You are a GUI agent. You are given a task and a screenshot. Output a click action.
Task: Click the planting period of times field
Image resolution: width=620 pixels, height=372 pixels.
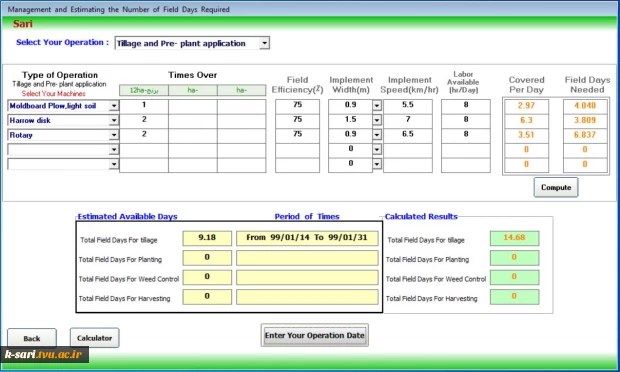click(307, 258)
